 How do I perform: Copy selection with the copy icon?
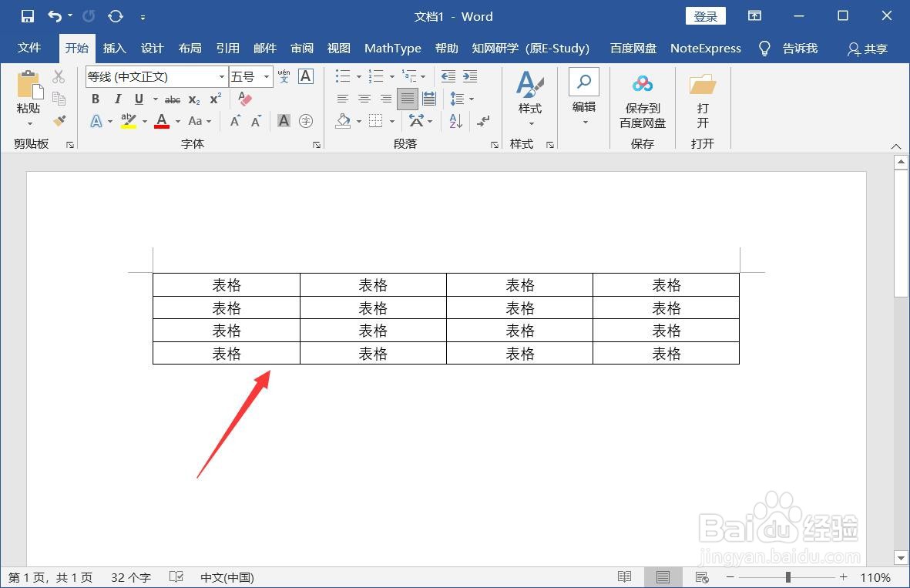click(x=59, y=98)
